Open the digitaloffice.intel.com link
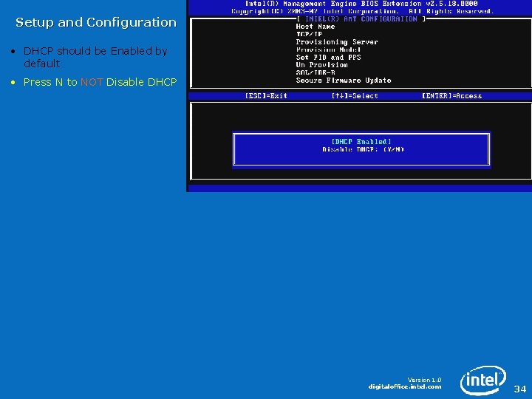532x399 pixels. [405, 386]
